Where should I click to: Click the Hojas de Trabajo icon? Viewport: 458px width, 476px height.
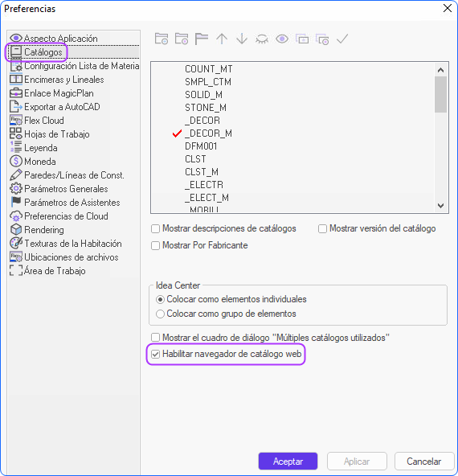(x=16, y=133)
